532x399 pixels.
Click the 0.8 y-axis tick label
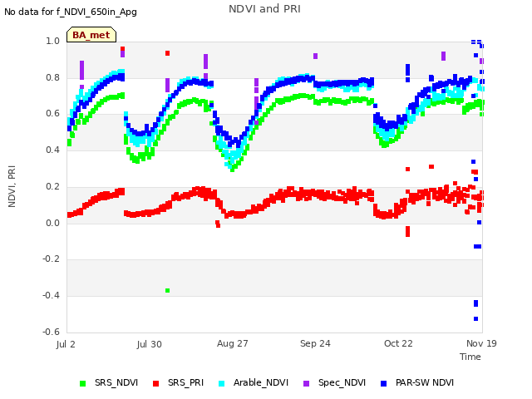(x=53, y=77)
